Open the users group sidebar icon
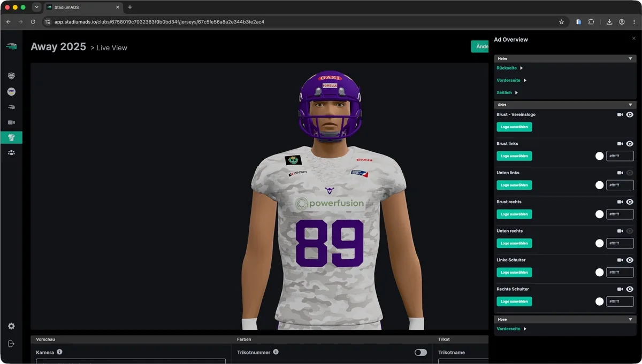 pyautogui.click(x=11, y=153)
